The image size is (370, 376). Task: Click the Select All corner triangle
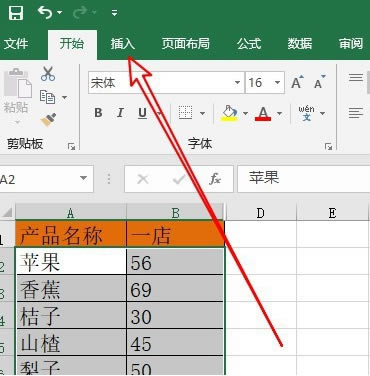[7, 212]
